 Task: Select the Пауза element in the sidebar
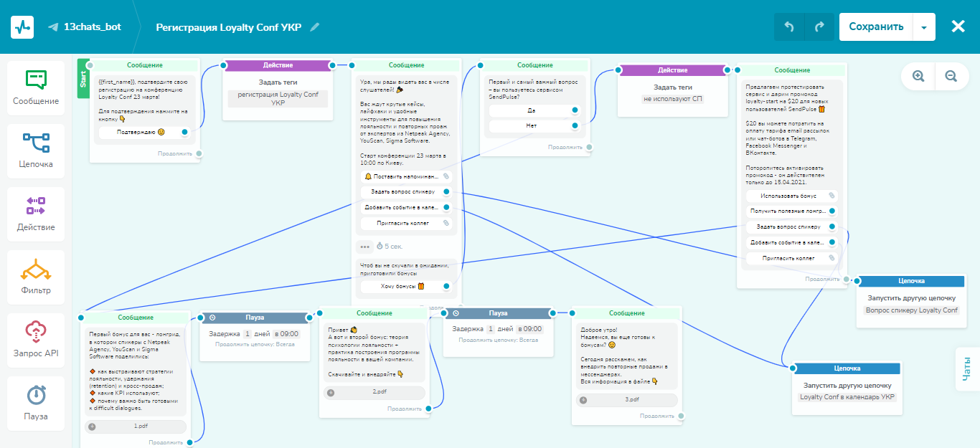pos(36,403)
